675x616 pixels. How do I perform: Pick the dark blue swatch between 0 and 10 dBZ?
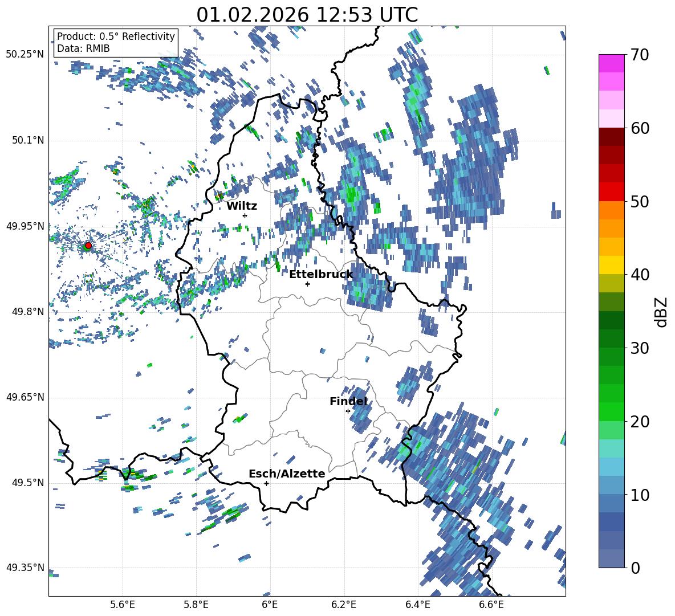click(611, 521)
